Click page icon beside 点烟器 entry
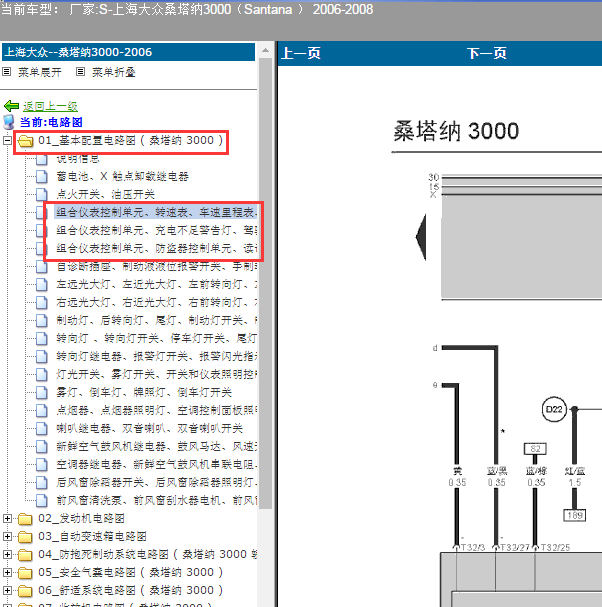Viewport: 602px width, 607px height. click(x=42, y=410)
